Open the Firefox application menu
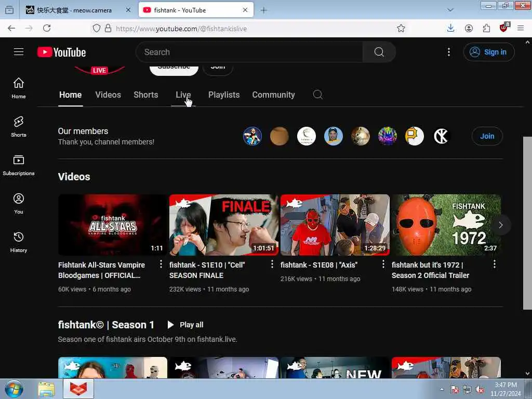This screenshot has width=532, height=399. pos(521,28)
